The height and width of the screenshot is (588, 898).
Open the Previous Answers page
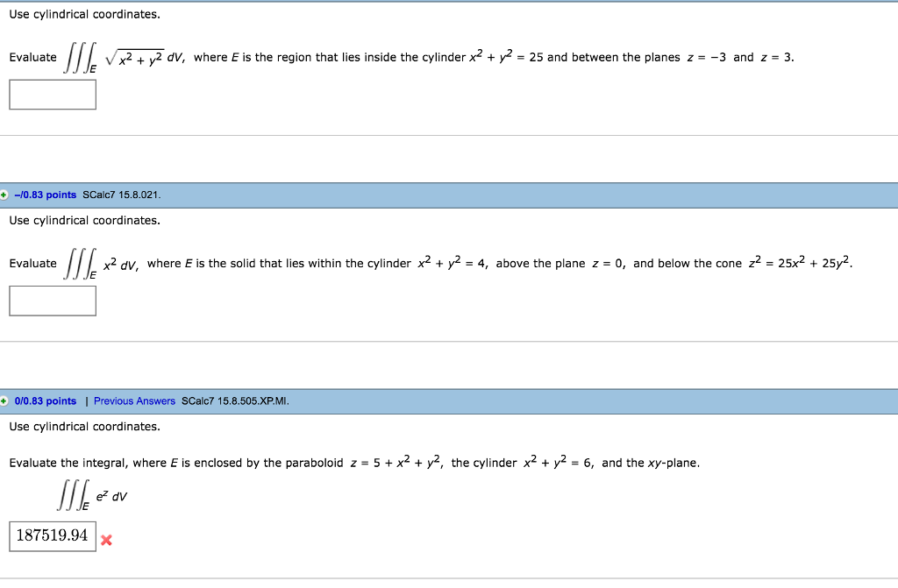[135, 400]
